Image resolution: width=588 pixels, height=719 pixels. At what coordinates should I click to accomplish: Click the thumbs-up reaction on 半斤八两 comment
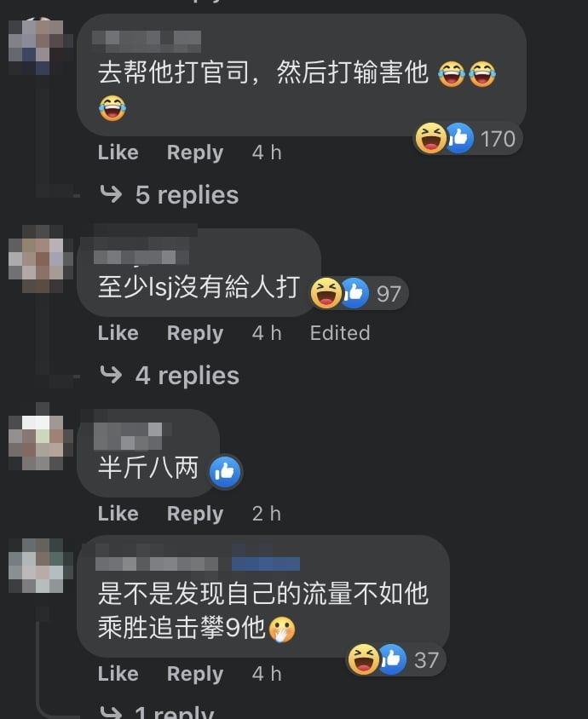[225, 471]
